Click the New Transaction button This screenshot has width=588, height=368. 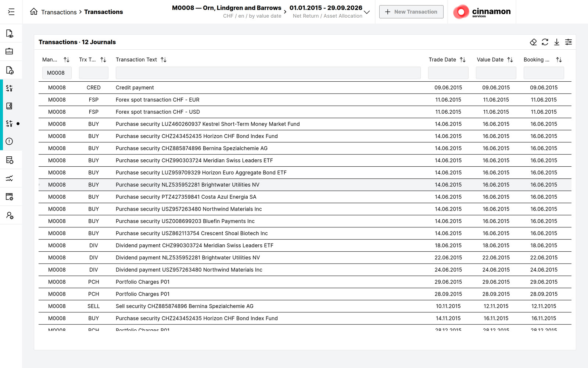pos(411,12)
